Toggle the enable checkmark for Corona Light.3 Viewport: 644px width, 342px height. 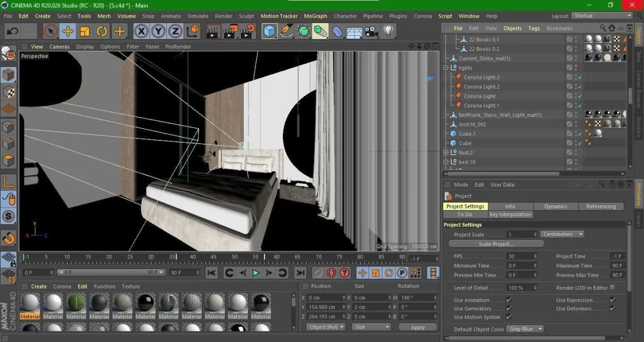pyautogui.click(x=580, y=77)
